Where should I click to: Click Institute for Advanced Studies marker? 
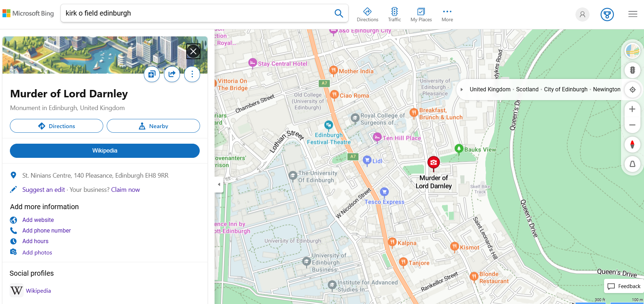tap(332, 285)
